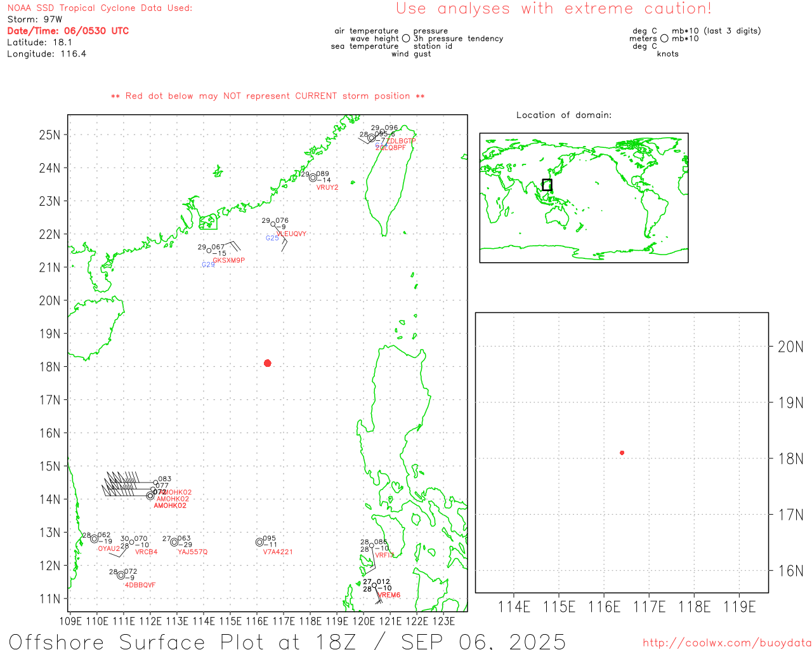This screenshot has width=812, height=650.
Task: Click the 20N label on inset map
Action: (790, 347)
